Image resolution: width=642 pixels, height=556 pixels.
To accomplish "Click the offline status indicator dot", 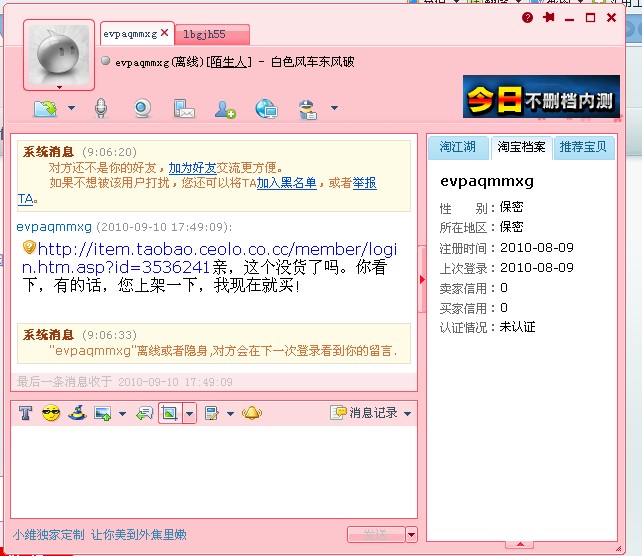I will tap(106, 61).
